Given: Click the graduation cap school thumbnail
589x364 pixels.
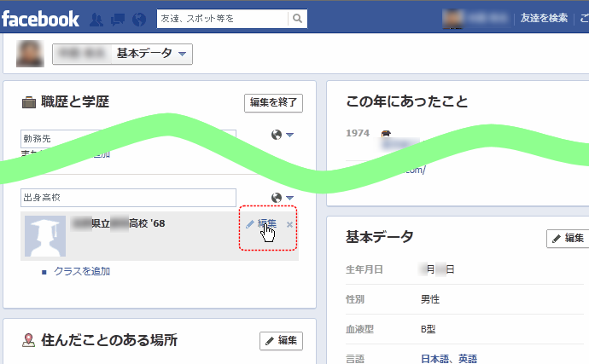Looking at the screenshot, I should [x=44, y=236].
